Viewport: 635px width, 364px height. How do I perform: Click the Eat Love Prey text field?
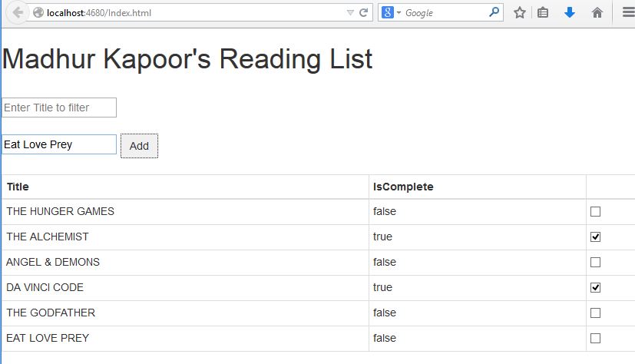[59, 144]
